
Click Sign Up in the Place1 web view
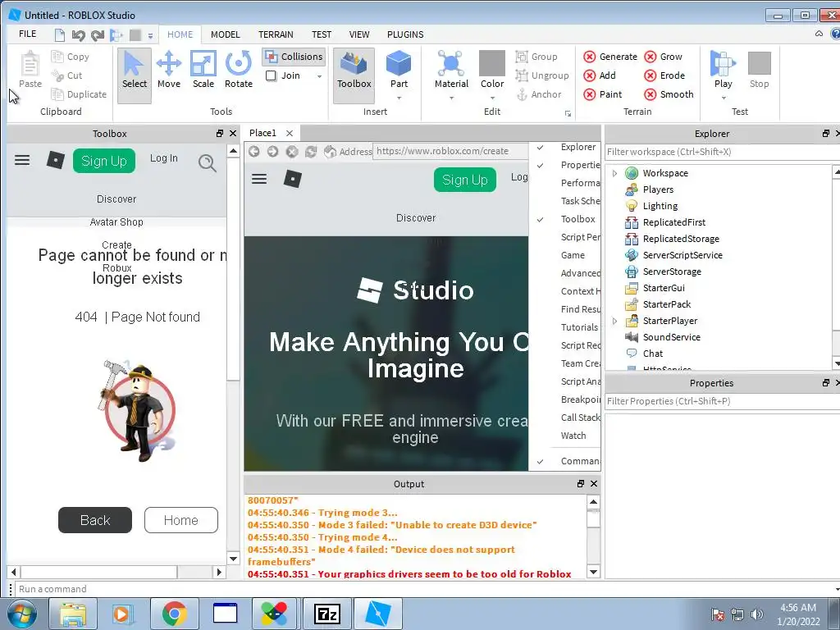(465, 180)
